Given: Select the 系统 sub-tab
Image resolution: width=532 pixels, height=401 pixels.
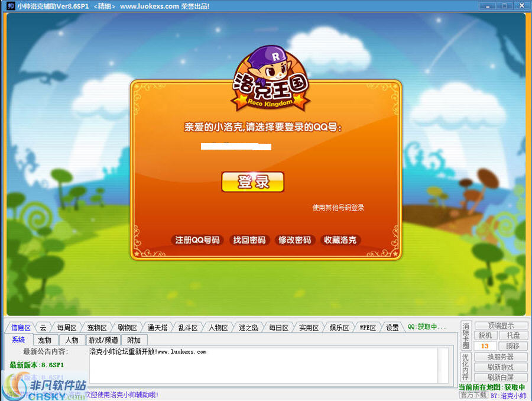Looking at the screenshot, I should 18,339.
